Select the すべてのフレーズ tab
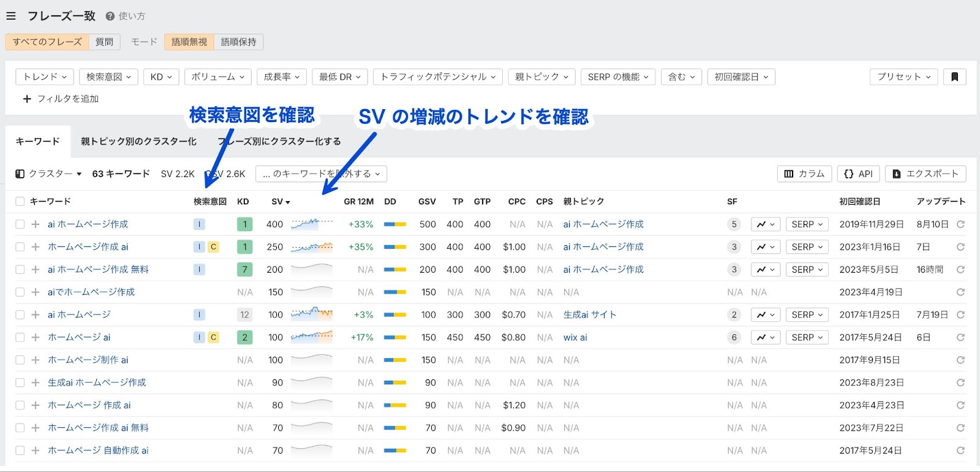980x472 pixels. [47, 42]
